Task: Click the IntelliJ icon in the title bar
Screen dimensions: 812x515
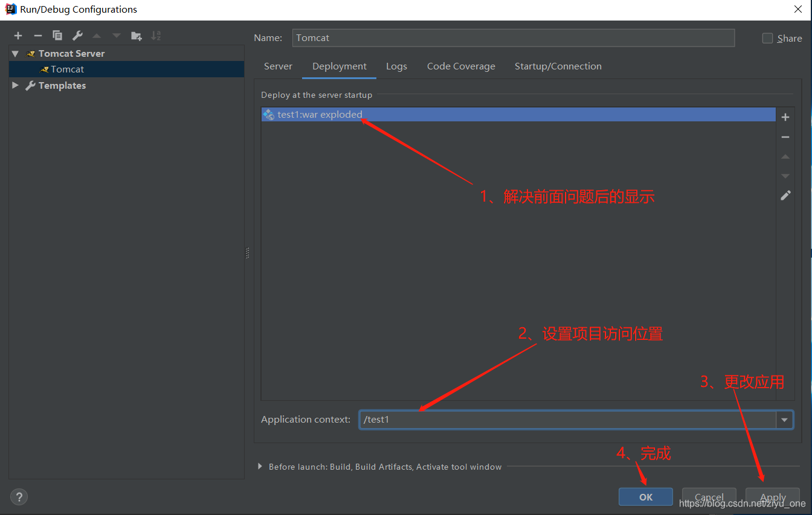Action: 11,9
